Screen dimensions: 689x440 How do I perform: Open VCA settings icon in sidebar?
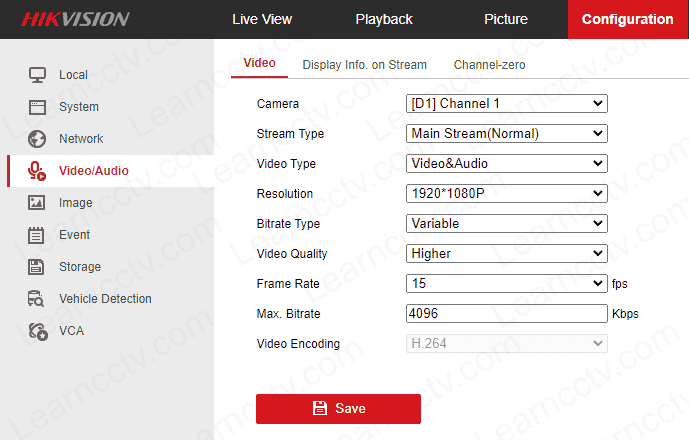coord(37,331)
